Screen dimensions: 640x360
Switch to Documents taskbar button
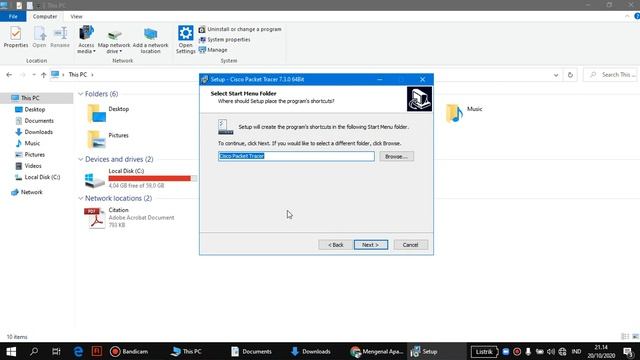251,351
